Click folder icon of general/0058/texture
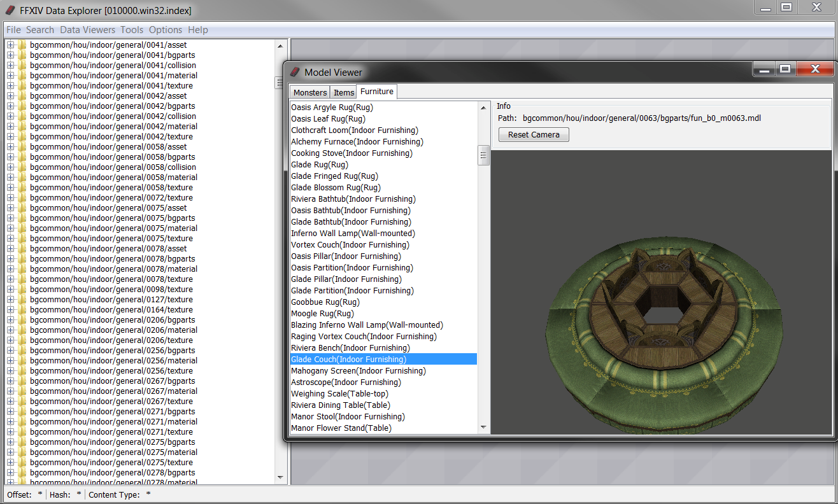The width and height of the screenshot is (838, 504). coord(22,188)
